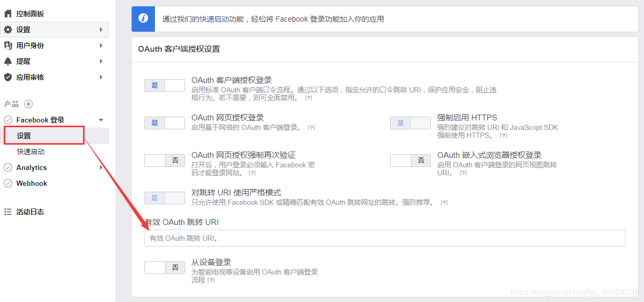Screen dimensions: 644x302
Task: Expand the 提醒 submenu arrow
Action: pos(101,61)
